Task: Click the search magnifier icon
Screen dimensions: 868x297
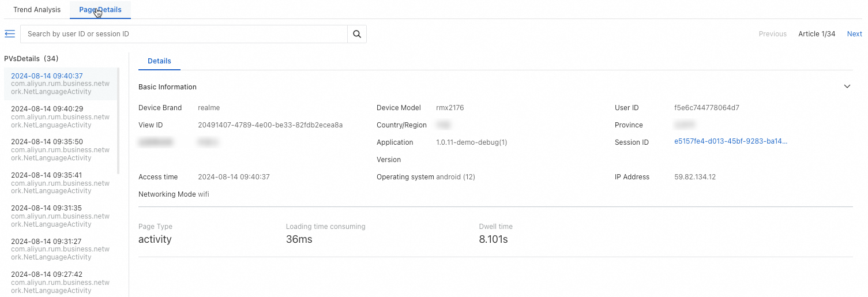Action: [357, 34]
